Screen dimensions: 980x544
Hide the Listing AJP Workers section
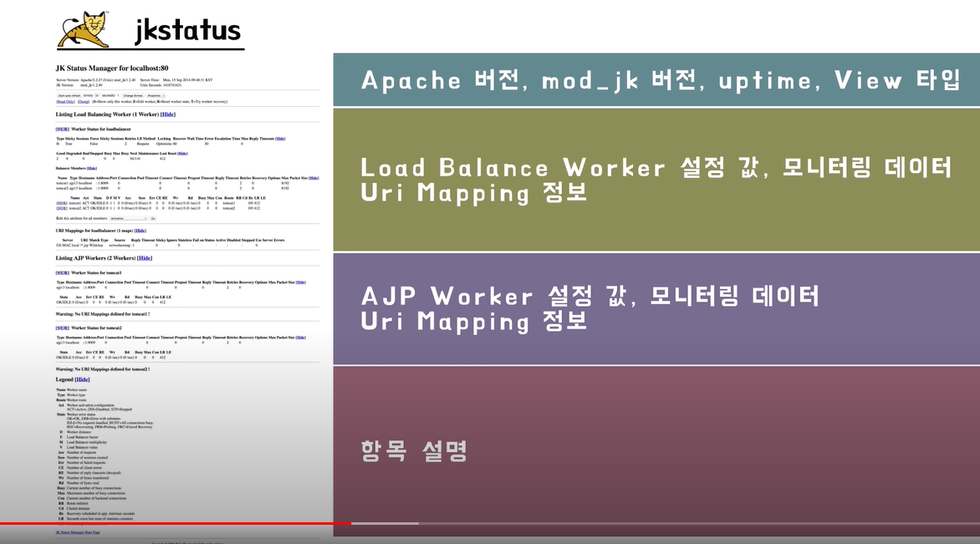coord(145,258)
